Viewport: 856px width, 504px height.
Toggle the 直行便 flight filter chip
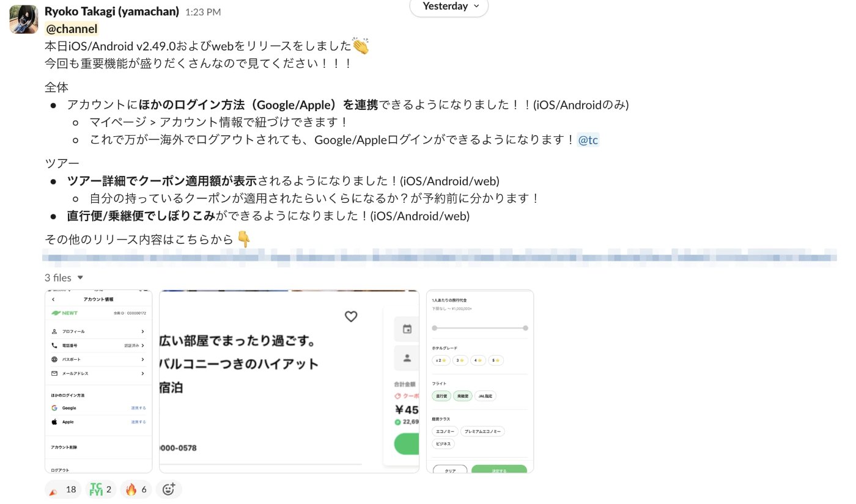pos(441,396)
